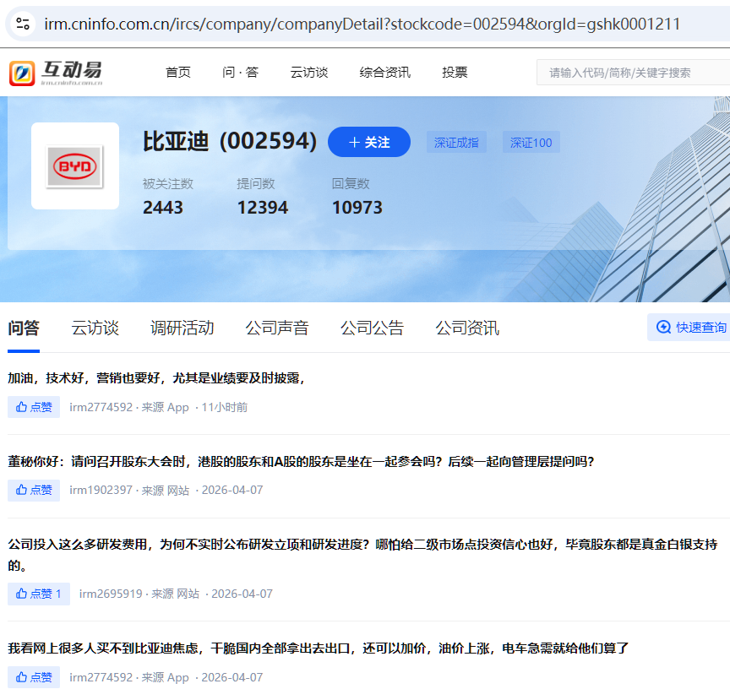Image resolution: width=730 pixels, height=700 pixels.
Task: Switch to the 公司资讯 tab
Action: tap(467, 328)
